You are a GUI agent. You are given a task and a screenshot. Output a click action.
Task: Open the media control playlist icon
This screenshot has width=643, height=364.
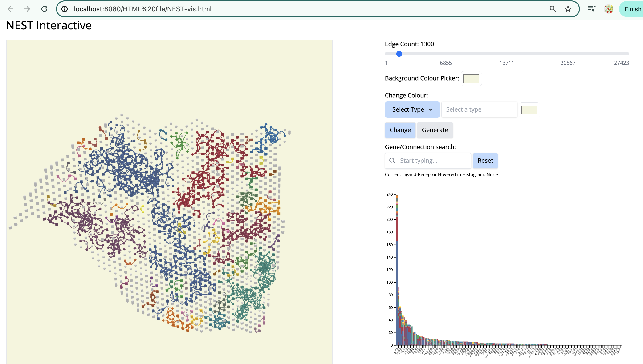pyautogui.click(x=591, y=9)
